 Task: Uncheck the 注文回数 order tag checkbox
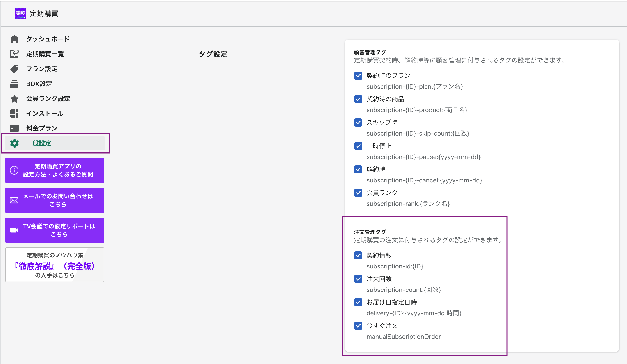(x=358, y=279)
